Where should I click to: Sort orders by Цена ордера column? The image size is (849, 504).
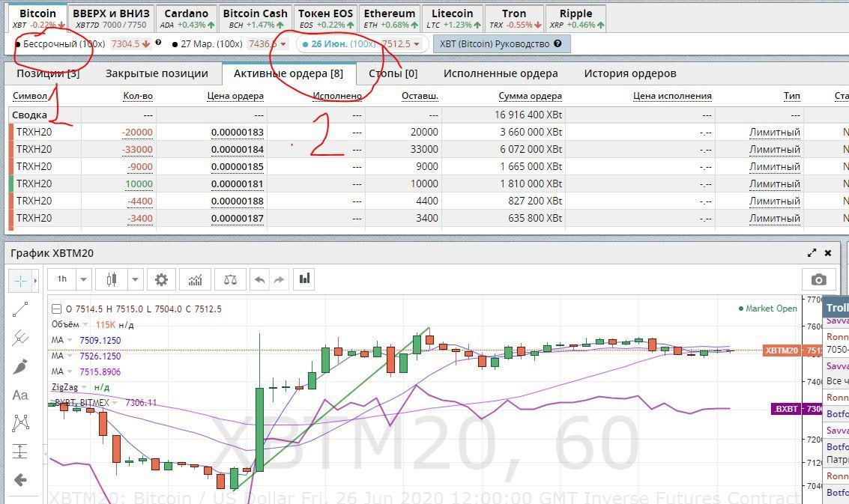point(235,96)
